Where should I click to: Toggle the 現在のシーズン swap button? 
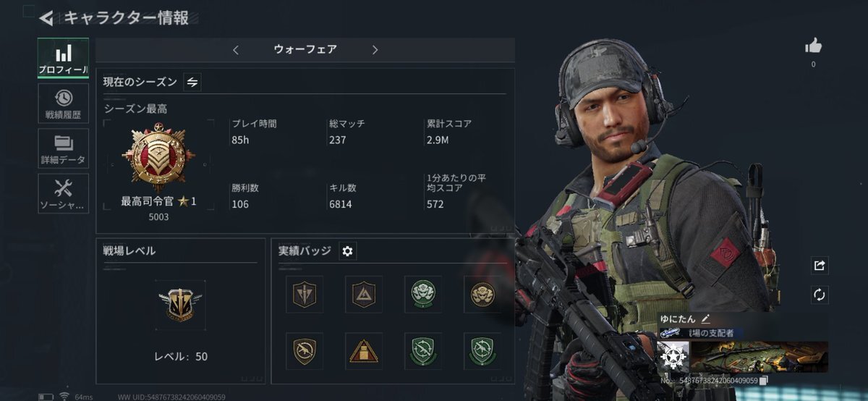[192, 82]
